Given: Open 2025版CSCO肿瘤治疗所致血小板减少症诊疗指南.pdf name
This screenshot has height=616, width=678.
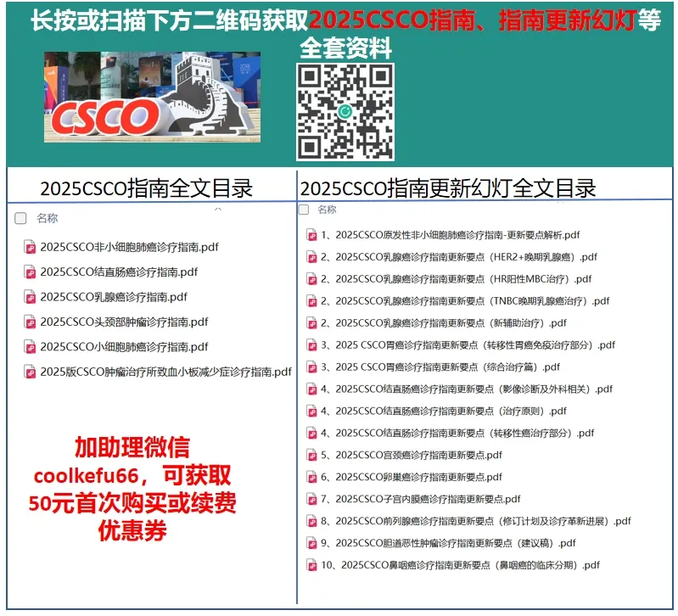Looking at the screenshot, I should [166, 372].
